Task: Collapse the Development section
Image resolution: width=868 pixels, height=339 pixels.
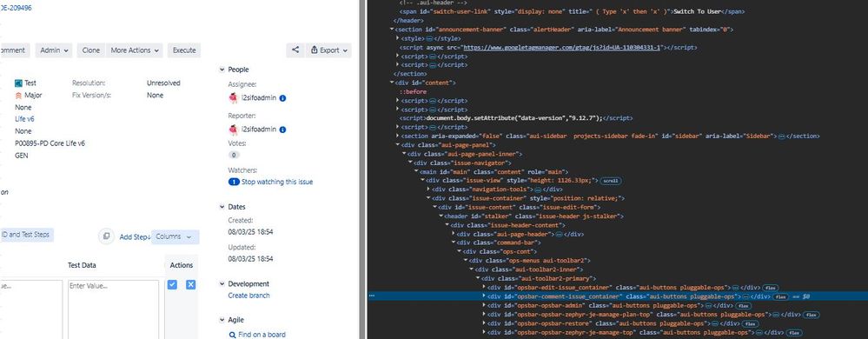Action: pyautogui.click(x=222, y=284)
